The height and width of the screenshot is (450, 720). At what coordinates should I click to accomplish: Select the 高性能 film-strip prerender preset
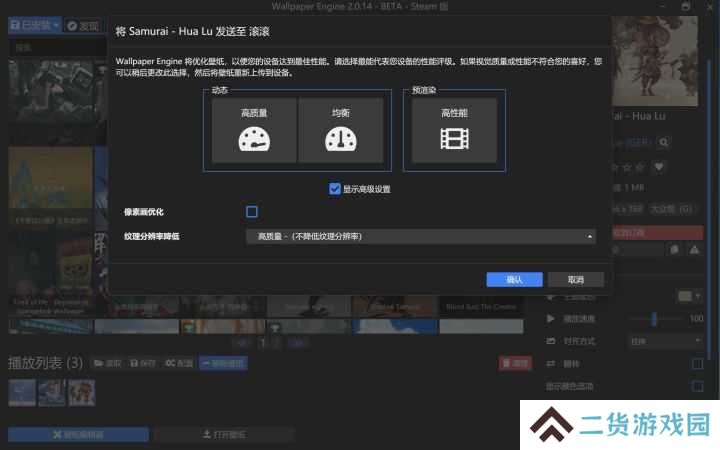click(454, 130)
